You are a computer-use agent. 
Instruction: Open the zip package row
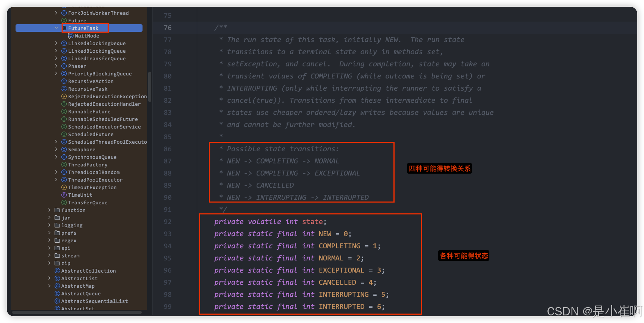(66, 263)
